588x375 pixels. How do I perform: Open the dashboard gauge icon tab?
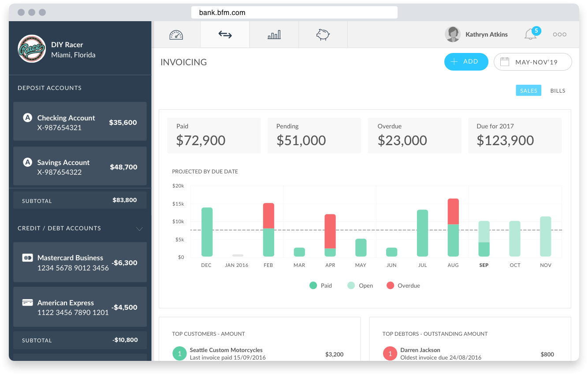pyautogui.click(x=176, y=35)
